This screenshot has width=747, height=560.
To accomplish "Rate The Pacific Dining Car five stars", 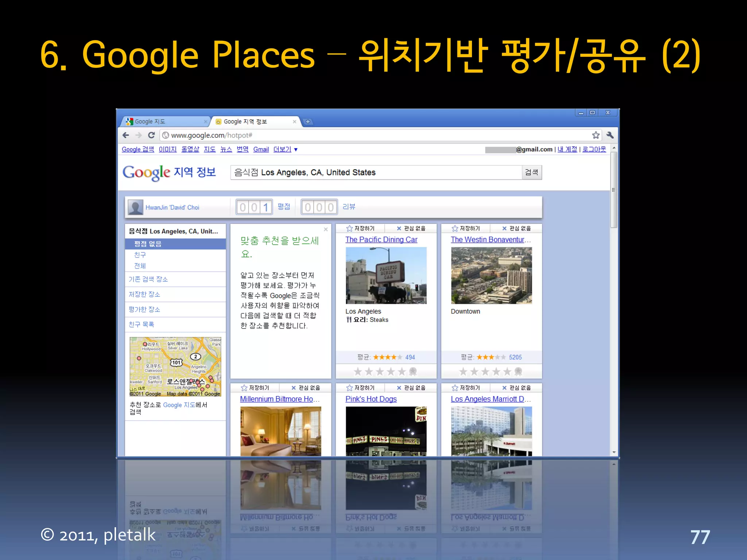I will coord(402,372).
